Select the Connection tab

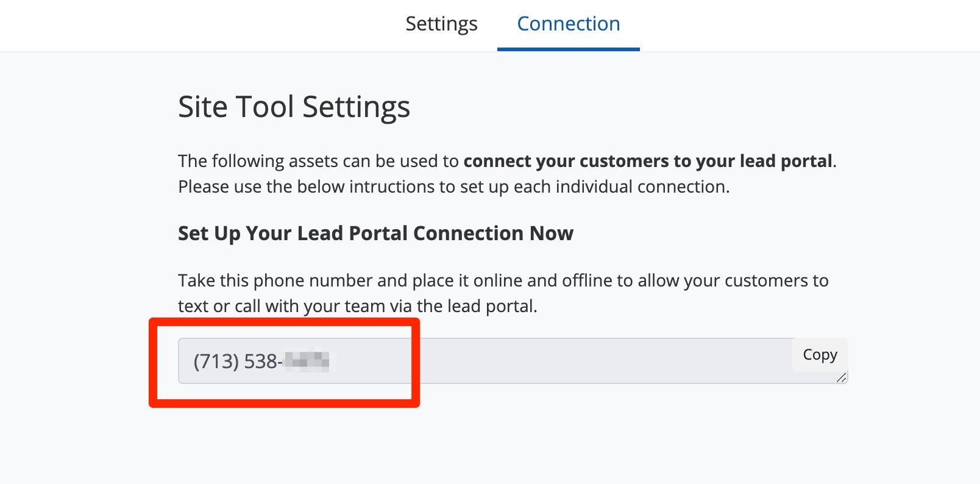click(x=568, y=24)
